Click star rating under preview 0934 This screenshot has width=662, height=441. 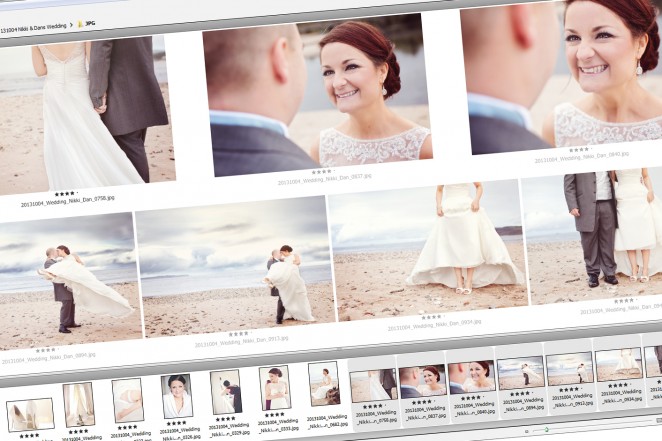point(432,317)
